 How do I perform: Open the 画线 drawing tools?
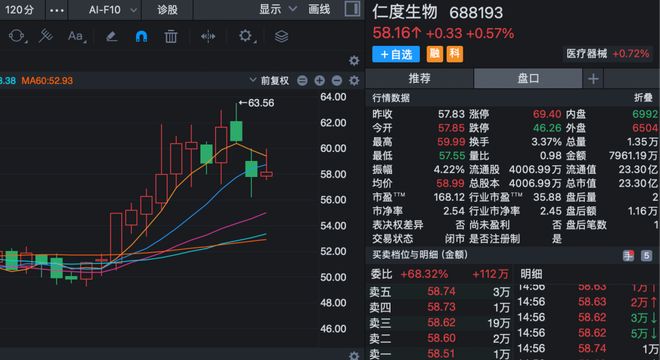tap(319, 9)
